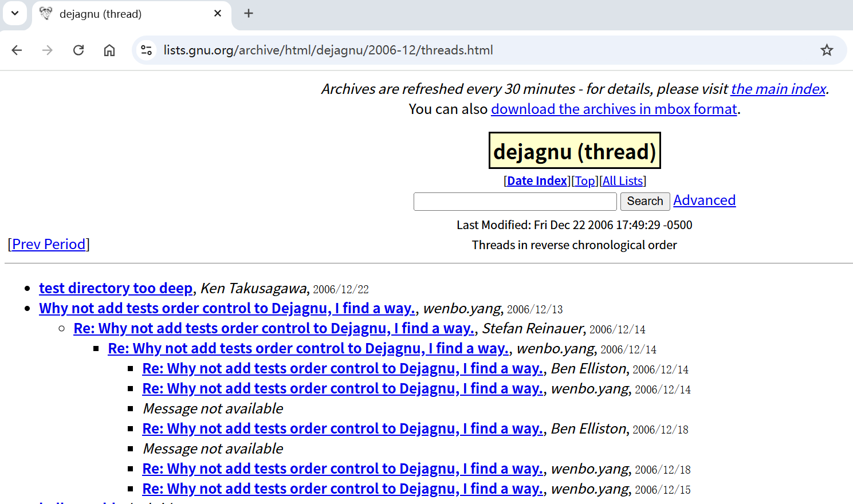853x504 pixels.
Task: Focus the archive search text field
Action: pos(515,202)
